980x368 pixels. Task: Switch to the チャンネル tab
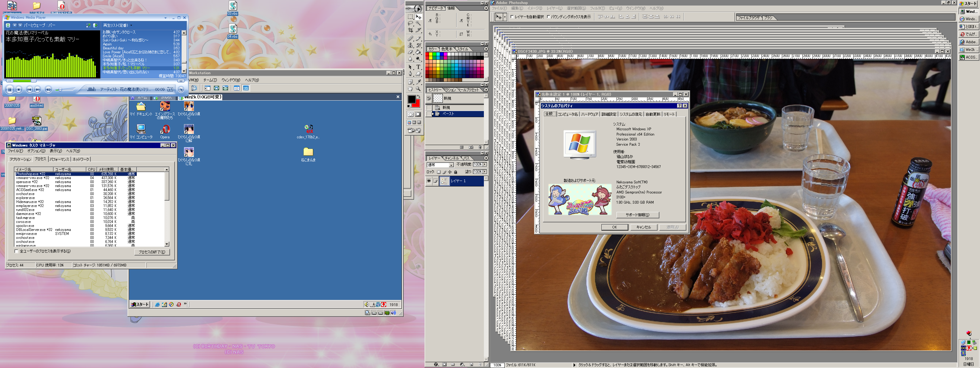point(452,158)
